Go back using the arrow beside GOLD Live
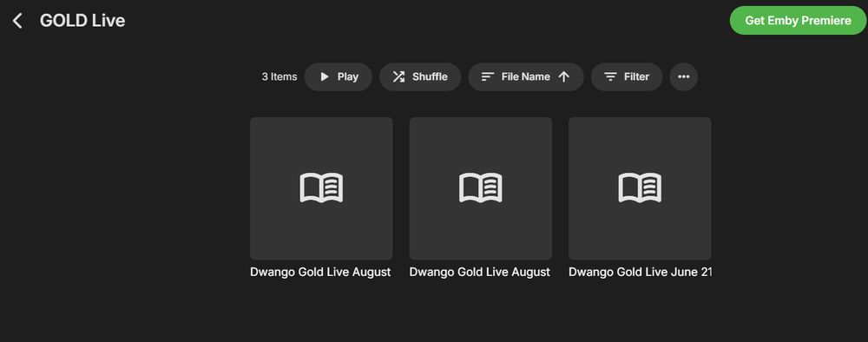Image resolution: width=868 pixels, height=342 pixels. [x=17, y=21]
